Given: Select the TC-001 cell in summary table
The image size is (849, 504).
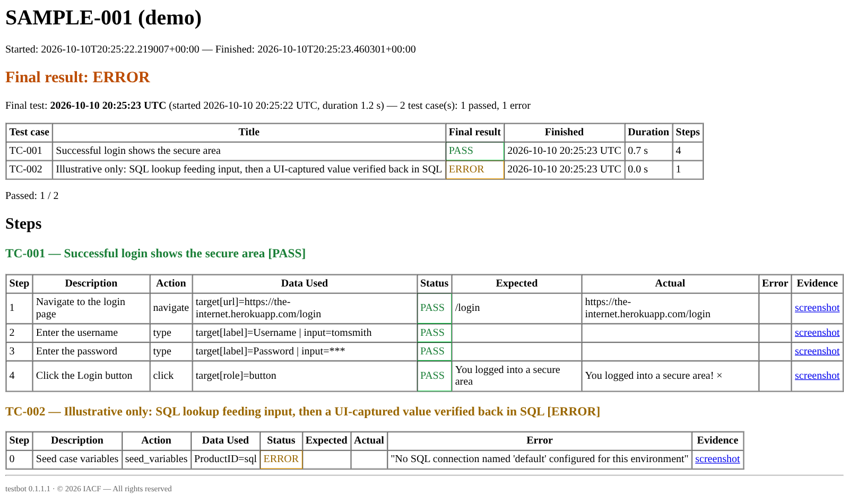Looking at the screenshot, I should 29,151.
